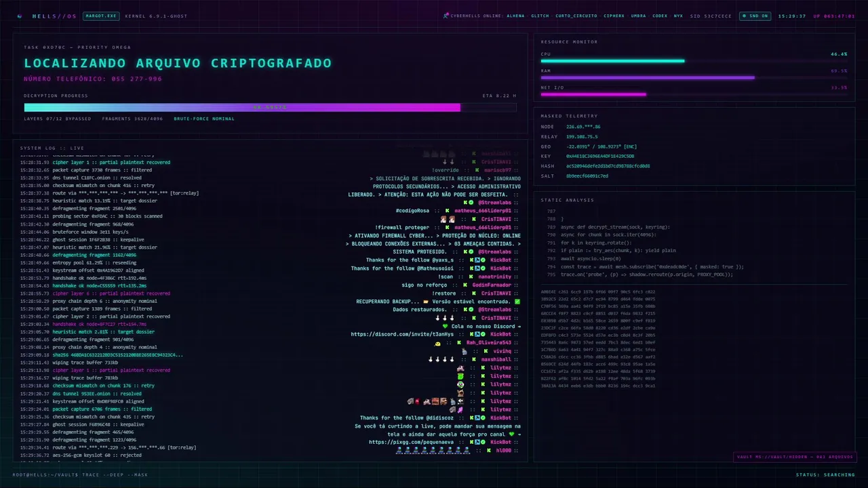
Task: Click the '!override' chat command
Action: (446, 170)
